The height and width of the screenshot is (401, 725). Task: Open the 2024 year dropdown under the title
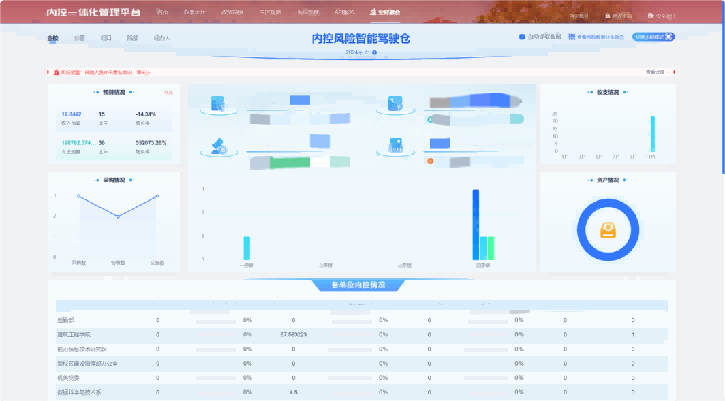(x=362, y=51)
